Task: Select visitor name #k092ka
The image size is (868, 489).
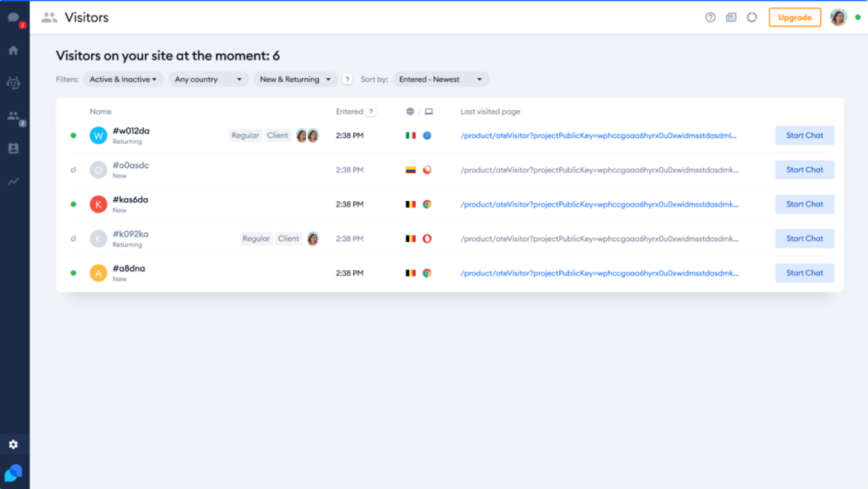Action: point(130,234)
